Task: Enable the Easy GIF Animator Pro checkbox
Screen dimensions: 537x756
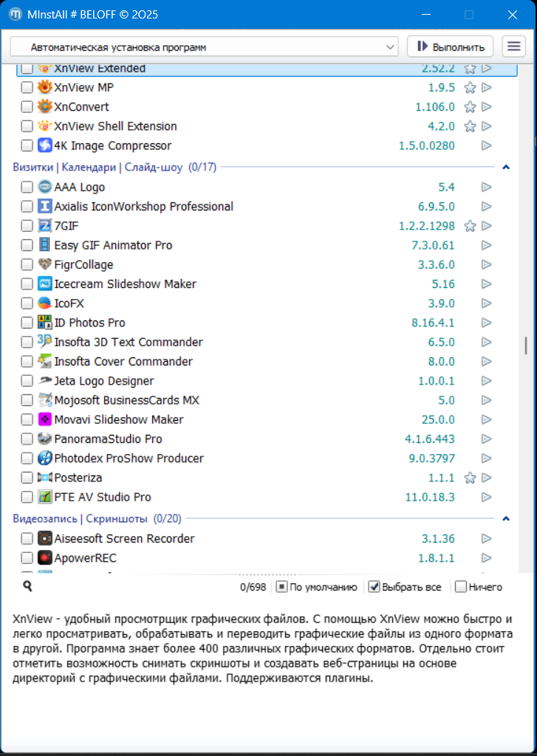Action: coord(27,246)
